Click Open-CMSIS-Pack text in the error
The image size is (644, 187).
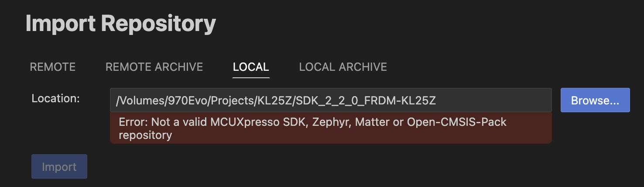click(x=456, y=122)
